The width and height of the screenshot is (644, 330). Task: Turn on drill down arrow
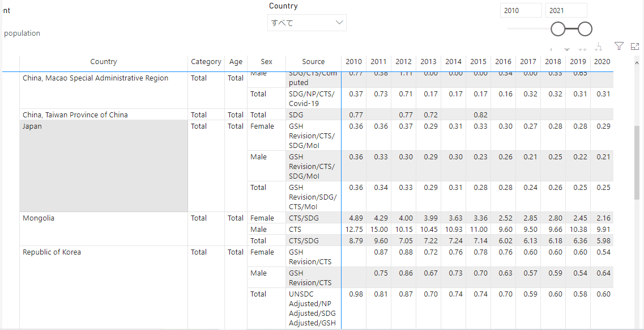pos(567,48)
